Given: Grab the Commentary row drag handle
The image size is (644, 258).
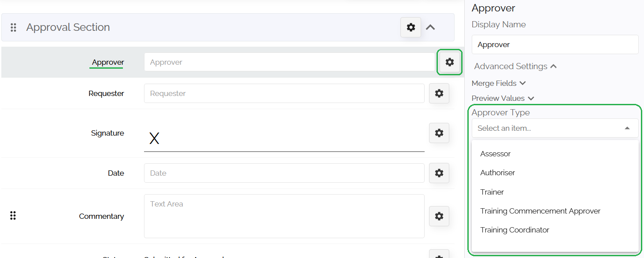Looking at the screenshot, I should (x=13, y=216).
